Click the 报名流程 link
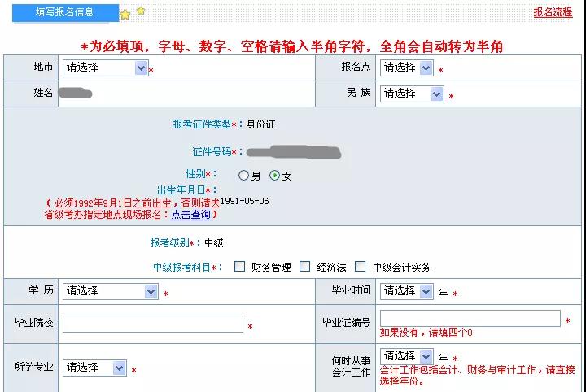The height and width of the screenshot is (392, 586). click(553, 12)
